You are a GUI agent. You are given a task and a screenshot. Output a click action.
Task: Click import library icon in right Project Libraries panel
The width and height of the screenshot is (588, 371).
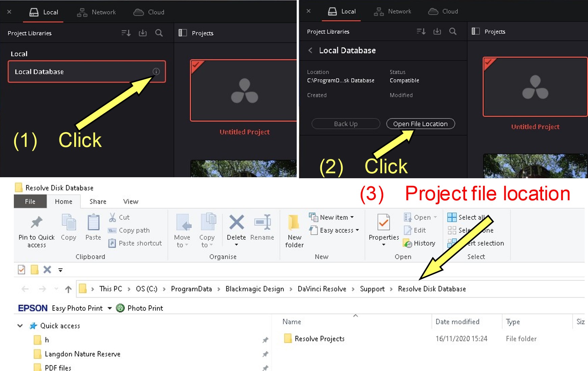coord(437,31)
